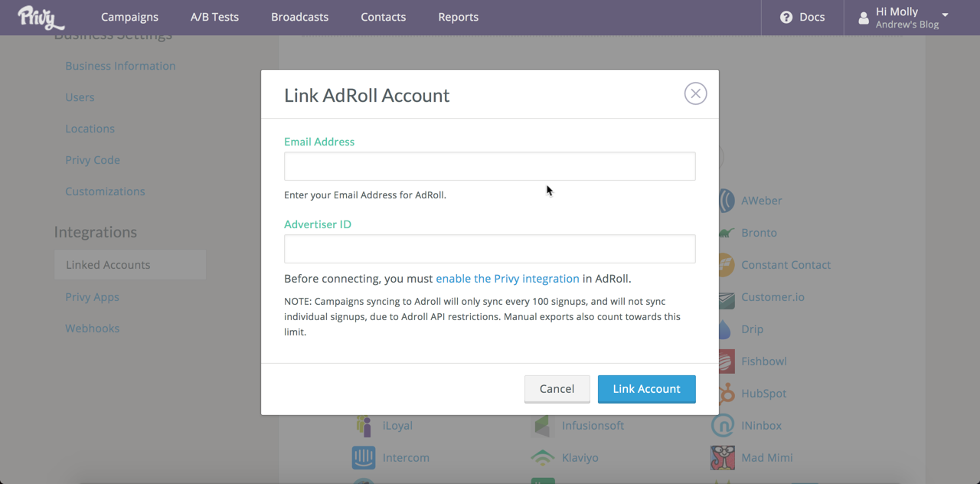
Task: Open the A/B Tests menu
Action: pos(214,17)
